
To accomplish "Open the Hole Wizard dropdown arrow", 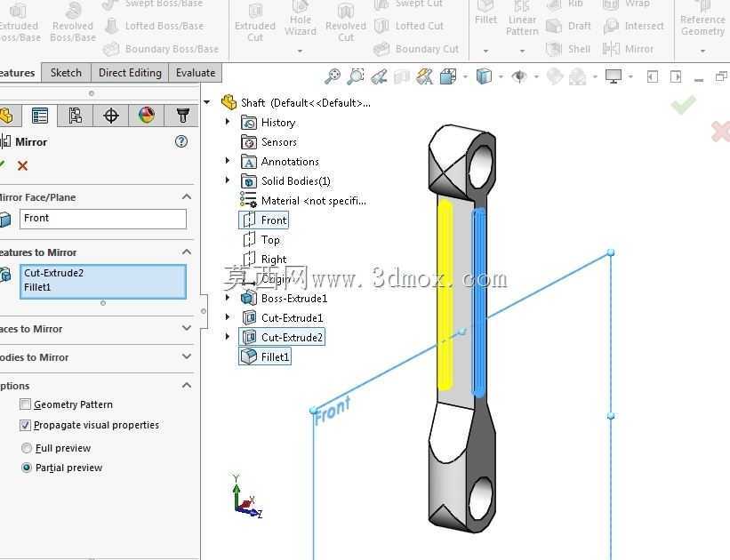I will pyautogui.click(x=301, y=51).
